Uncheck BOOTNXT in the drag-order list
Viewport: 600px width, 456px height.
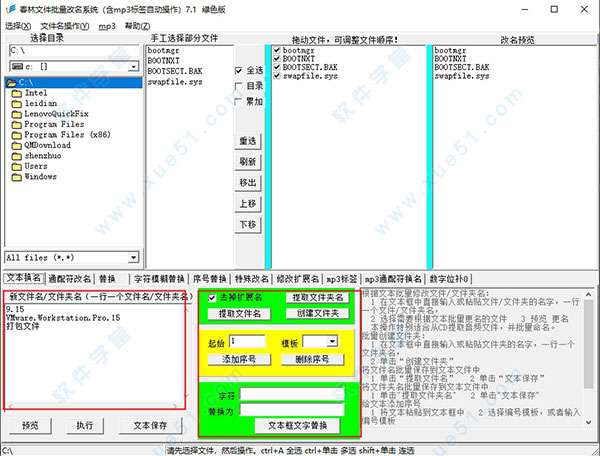(277, 59)
